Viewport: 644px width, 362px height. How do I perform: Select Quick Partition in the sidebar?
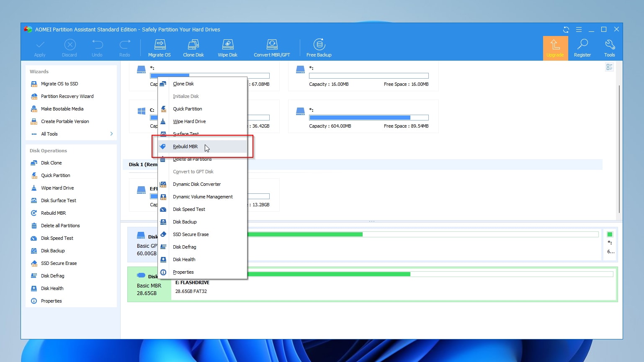coord(55,175)
